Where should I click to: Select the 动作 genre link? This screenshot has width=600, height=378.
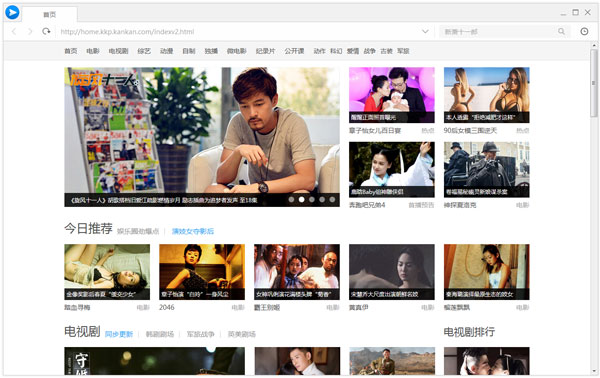coord(319,51)
